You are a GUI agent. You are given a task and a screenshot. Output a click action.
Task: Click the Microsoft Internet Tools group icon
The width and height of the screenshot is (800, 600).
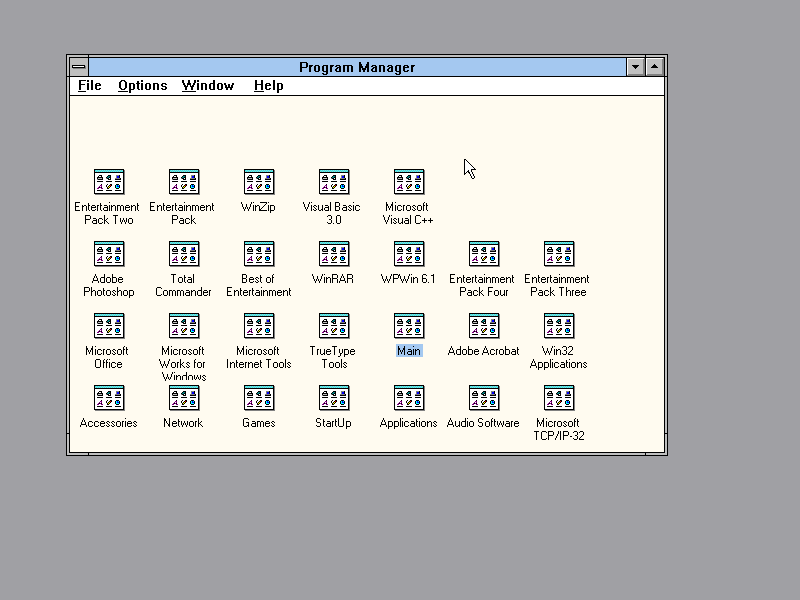point(259,326)
